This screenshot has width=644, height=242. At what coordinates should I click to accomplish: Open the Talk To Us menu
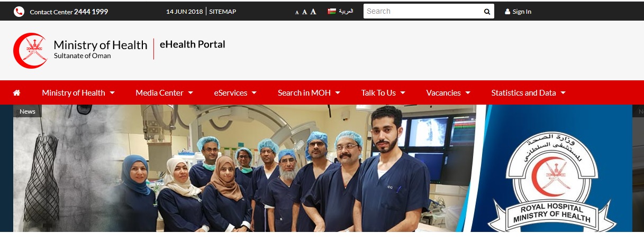pyautogui.click(x=383, y=93)
